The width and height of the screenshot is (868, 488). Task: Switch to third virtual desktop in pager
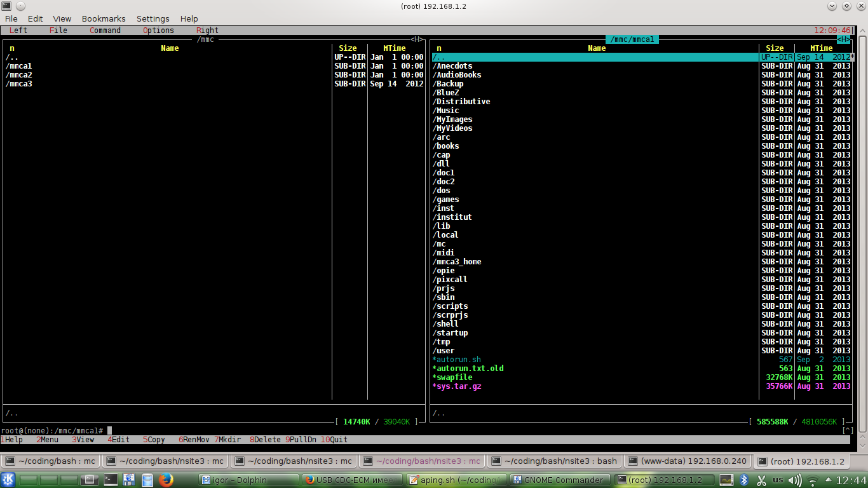coord(69,480)
